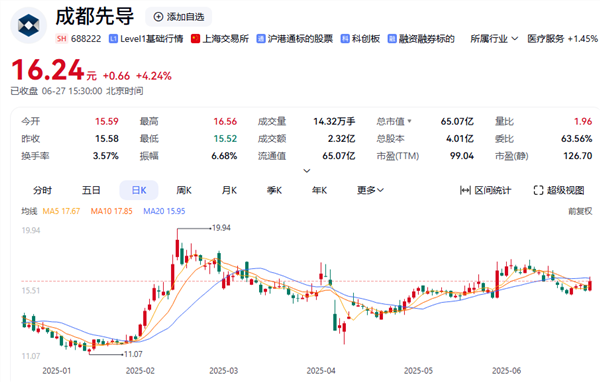600x382 pixels.
Task: Click the 上海交易所 flag icon
Action: 196,39
